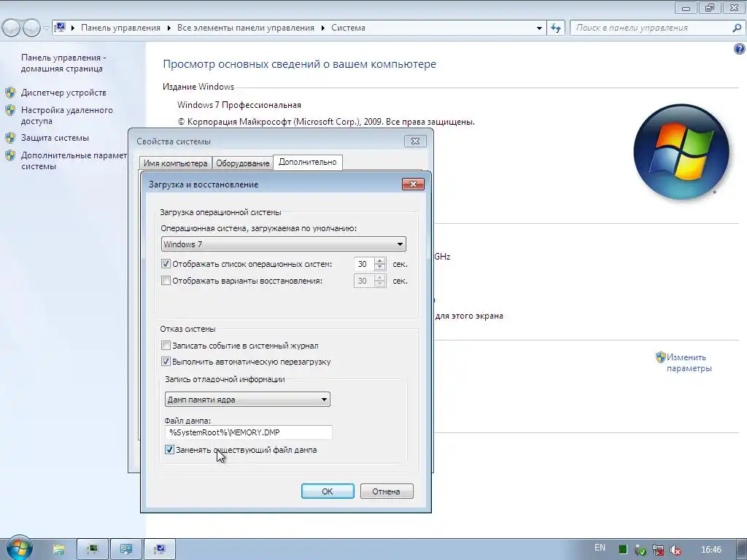This screenshot has width=747, height=560.
Task: Open the Защита системы link
Action: [x=55, y=138]
